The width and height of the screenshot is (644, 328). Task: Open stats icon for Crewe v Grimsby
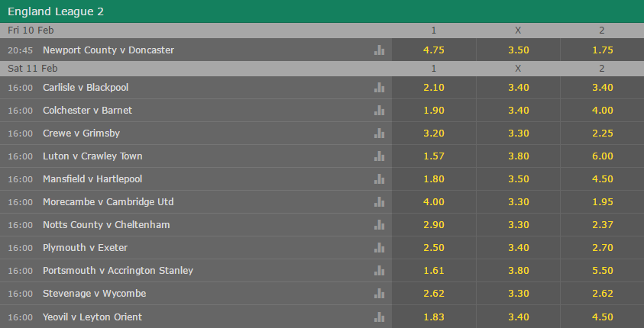[379, 133]
